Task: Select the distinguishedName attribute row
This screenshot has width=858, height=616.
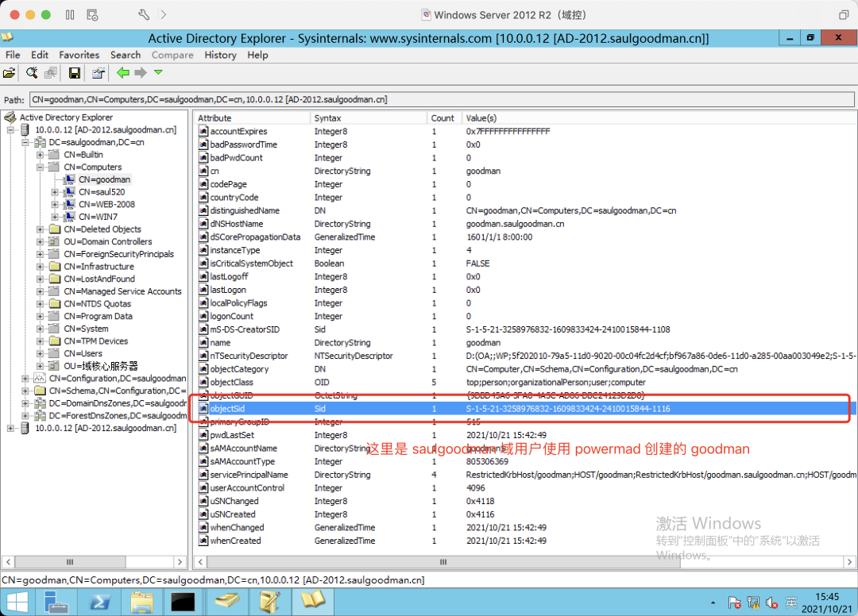Action: pos(525,210)
